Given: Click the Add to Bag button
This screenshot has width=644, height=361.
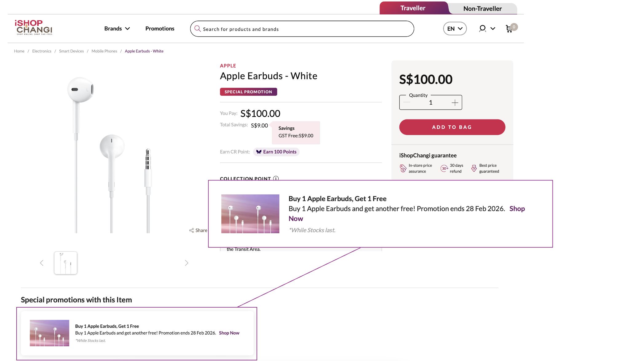Looking at the screenshot, I should click(452, 127).
